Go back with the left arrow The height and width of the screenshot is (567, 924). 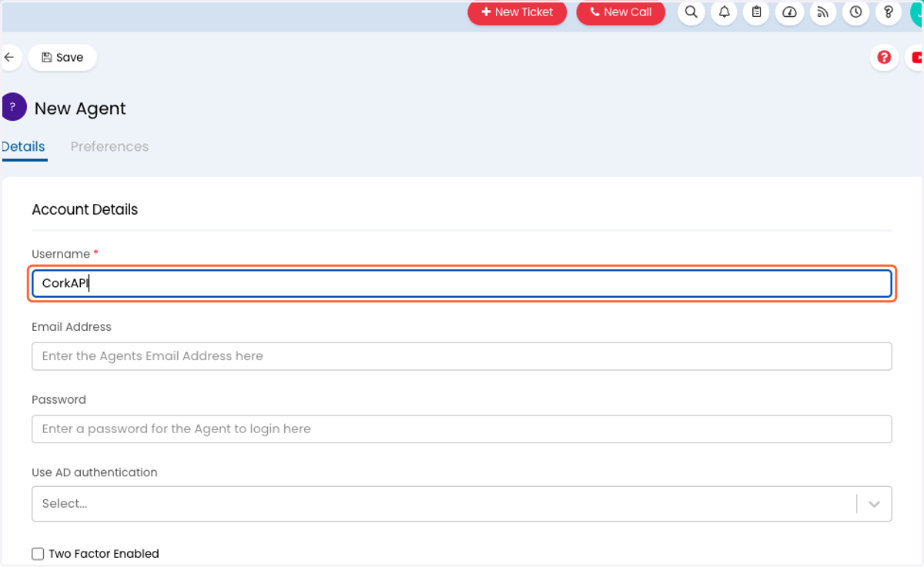click(x=9, y=58)
